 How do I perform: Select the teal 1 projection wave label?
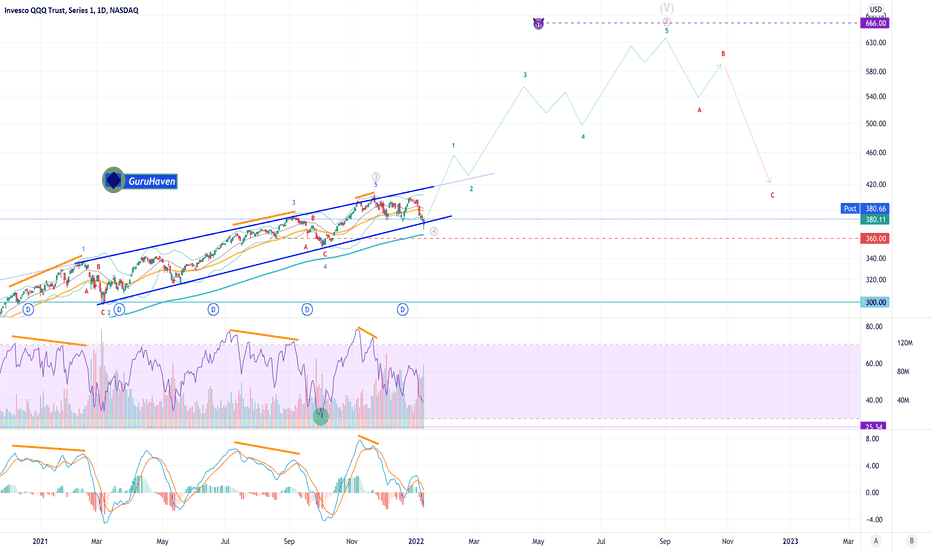click(454, 145)
